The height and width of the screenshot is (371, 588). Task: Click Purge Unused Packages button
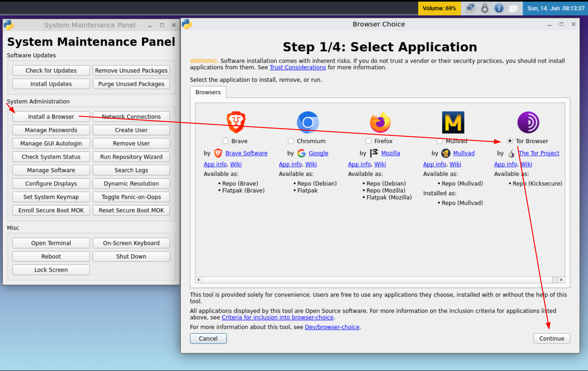(x=131, y=84)
